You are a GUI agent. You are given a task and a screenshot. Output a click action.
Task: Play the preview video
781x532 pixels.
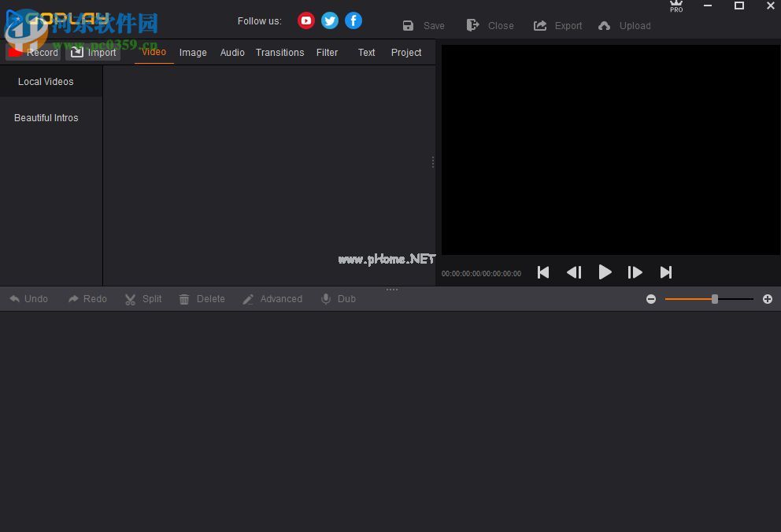tap(605, 272)
